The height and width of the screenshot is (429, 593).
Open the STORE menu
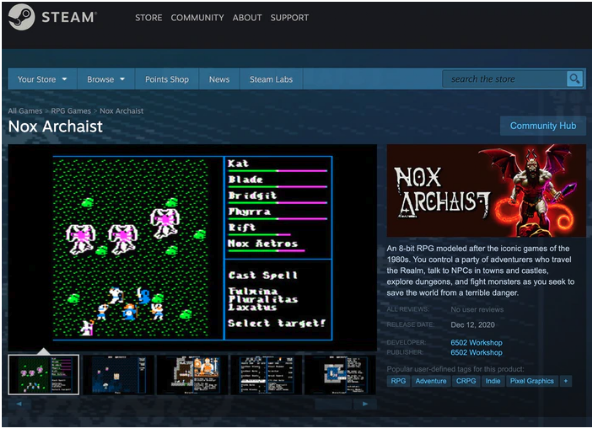point(149,17)
